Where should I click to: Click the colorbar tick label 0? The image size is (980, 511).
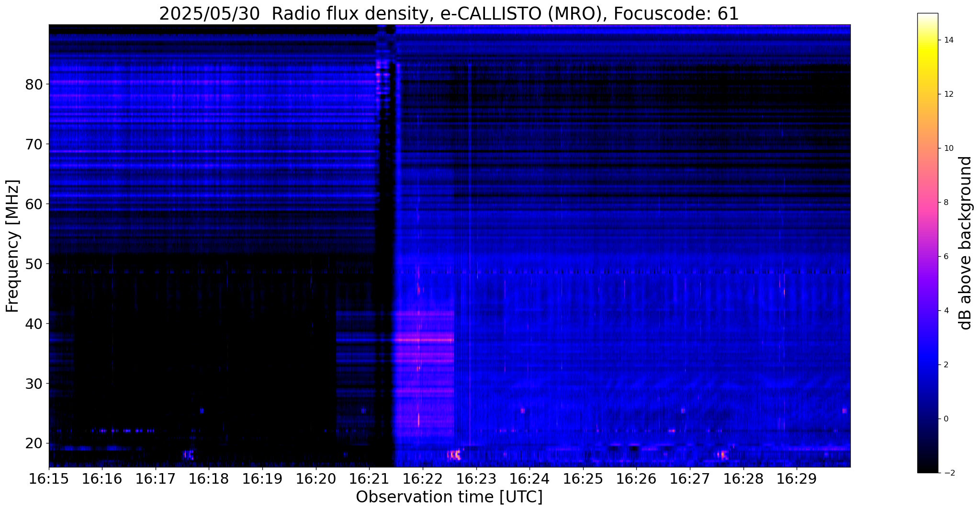946,419
